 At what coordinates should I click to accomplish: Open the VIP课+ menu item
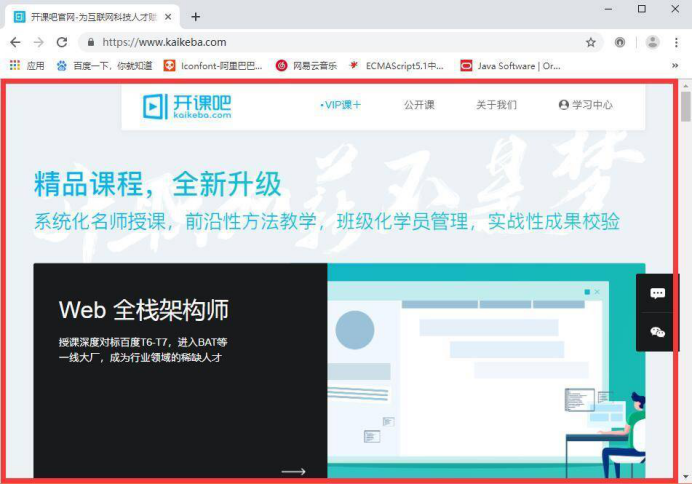click(340, 105)
